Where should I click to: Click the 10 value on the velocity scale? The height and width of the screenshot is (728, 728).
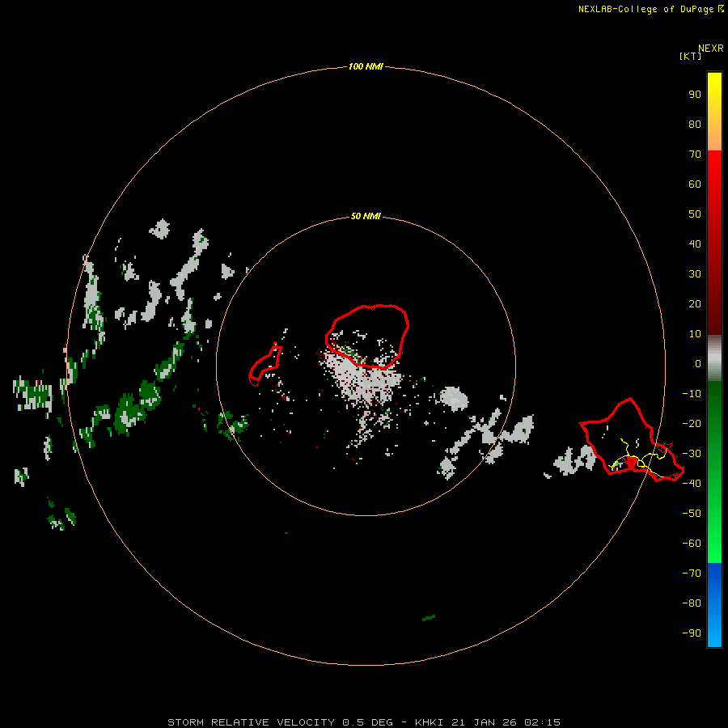[x=695, y=334]
